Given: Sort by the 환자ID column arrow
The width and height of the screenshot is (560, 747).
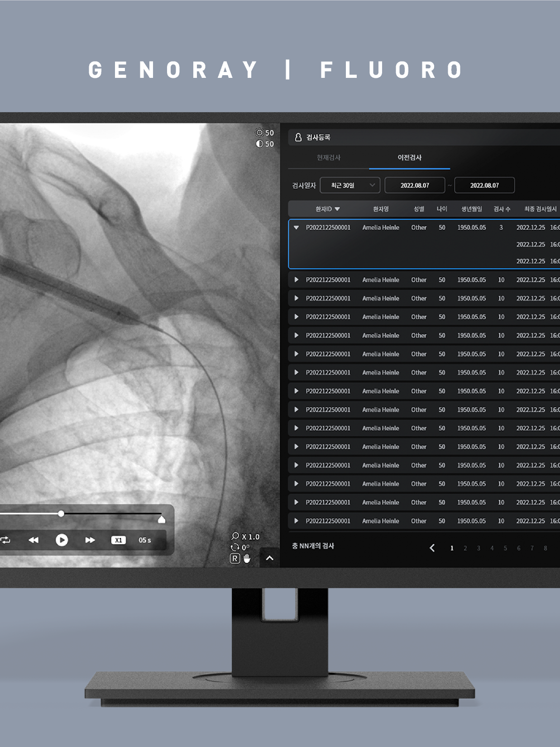Looking at the screenshot, I should tap(337, 209).
